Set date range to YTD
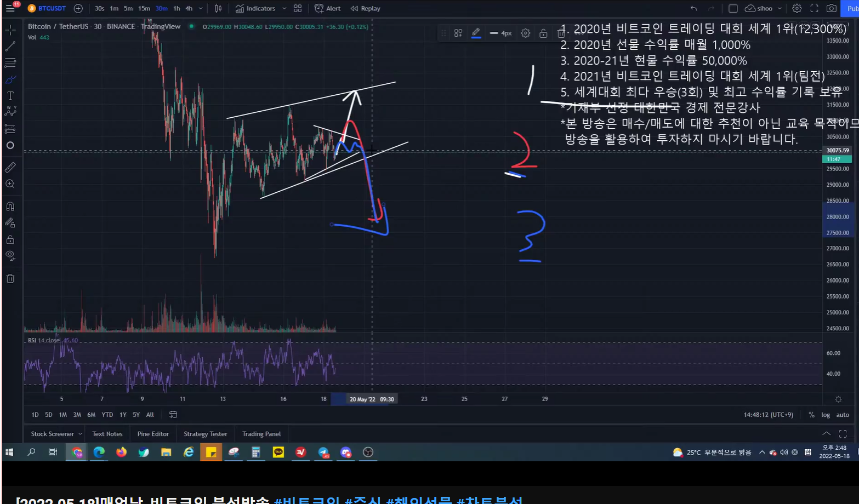Screen dimensions: 859x504 (107, 415)
